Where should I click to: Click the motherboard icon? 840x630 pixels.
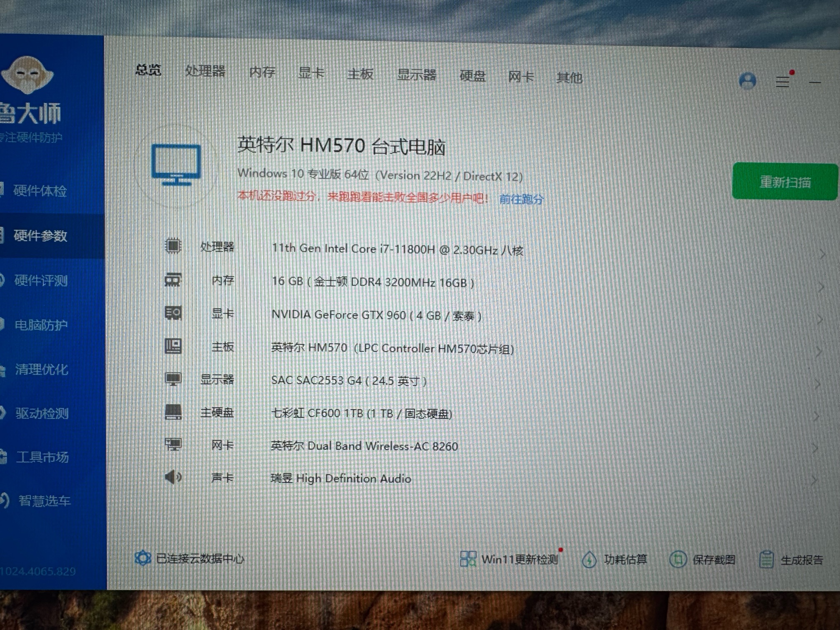(x=173, y=346)
